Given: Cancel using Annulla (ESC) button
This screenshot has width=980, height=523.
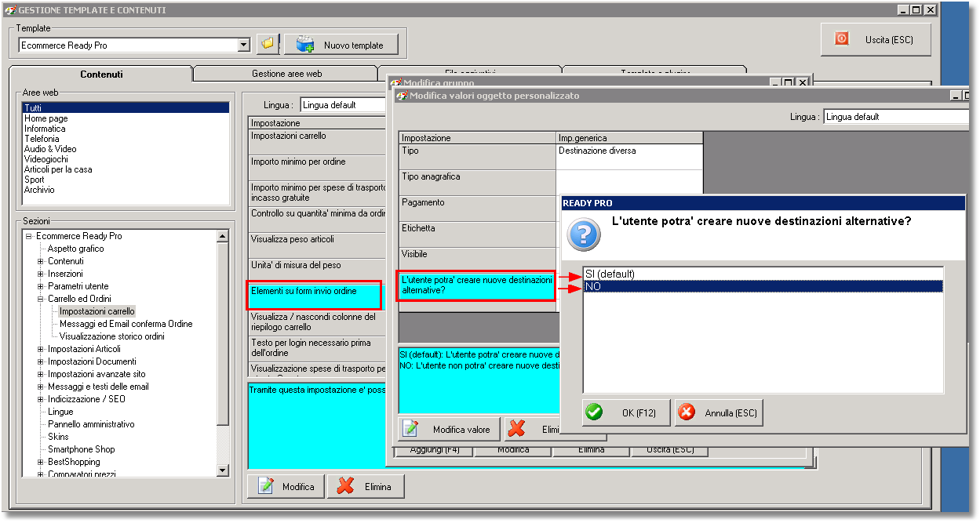Looking at the screenshot, I should pyautogui.click(x=719, y=412).
